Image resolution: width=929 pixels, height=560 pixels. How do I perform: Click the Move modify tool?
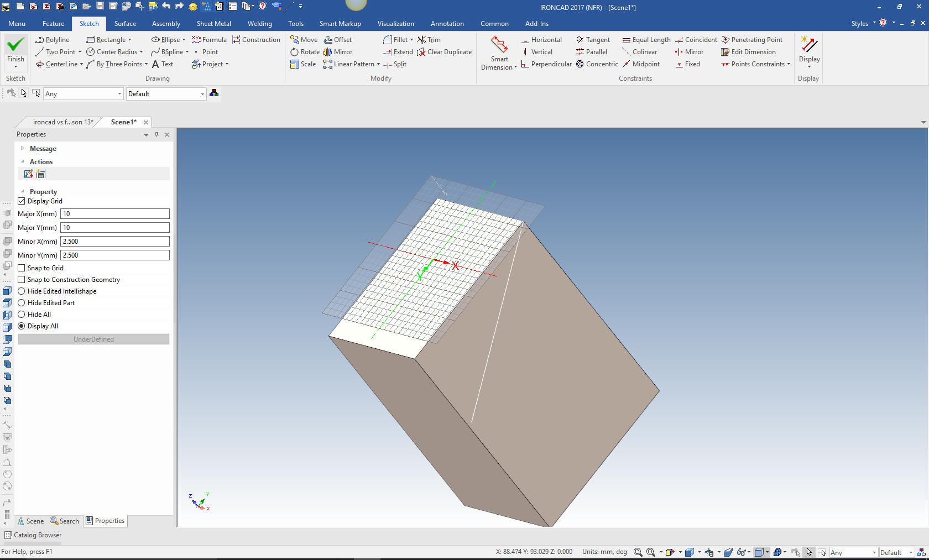pyautogui.click(x=304, y=40)
